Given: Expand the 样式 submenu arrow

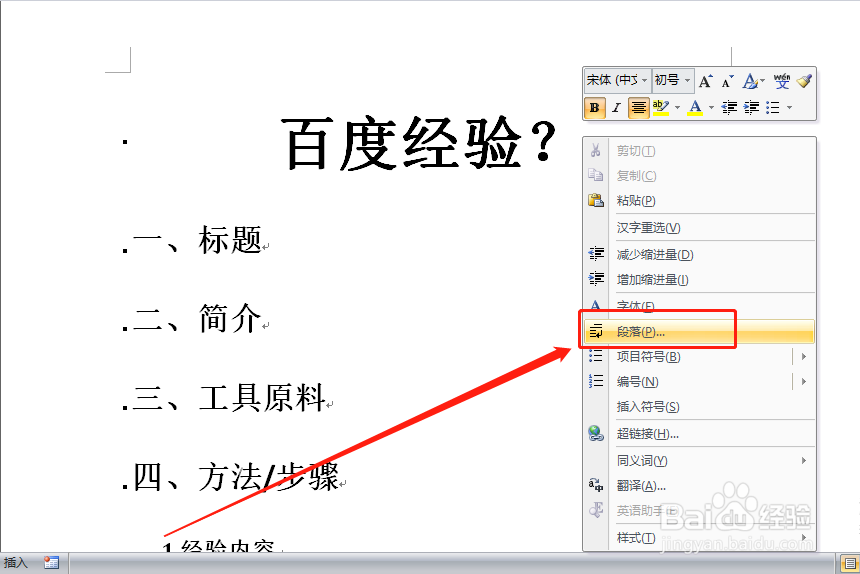Looking at the screenshot, I should point(804,538).
